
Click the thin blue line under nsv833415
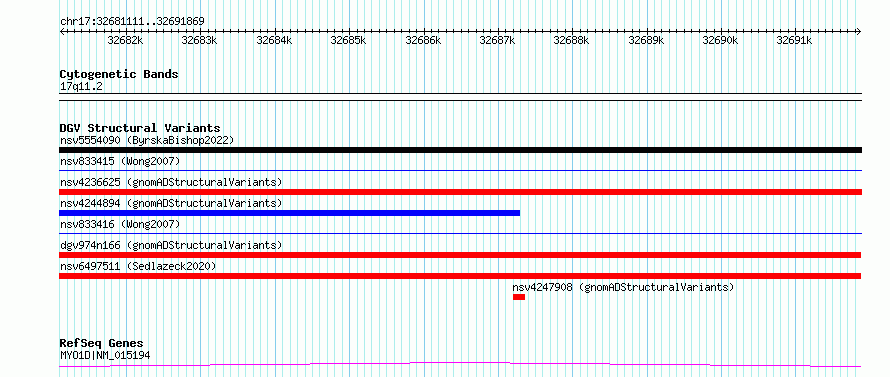click(460, 170)
